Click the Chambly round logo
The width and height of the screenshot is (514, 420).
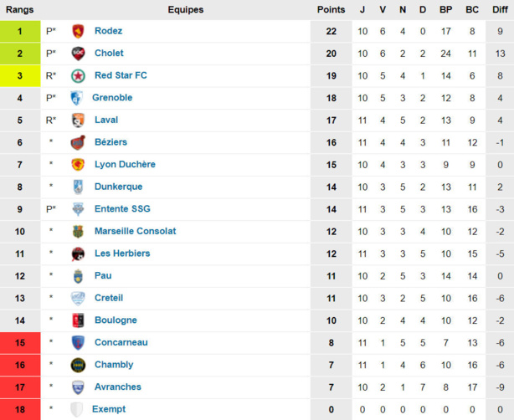(x=78, y=365)
